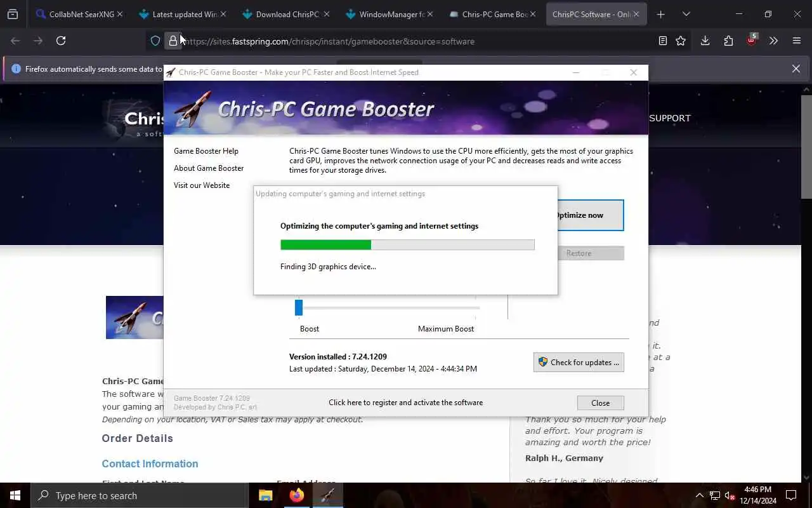Reload the current page

point(61,41)
